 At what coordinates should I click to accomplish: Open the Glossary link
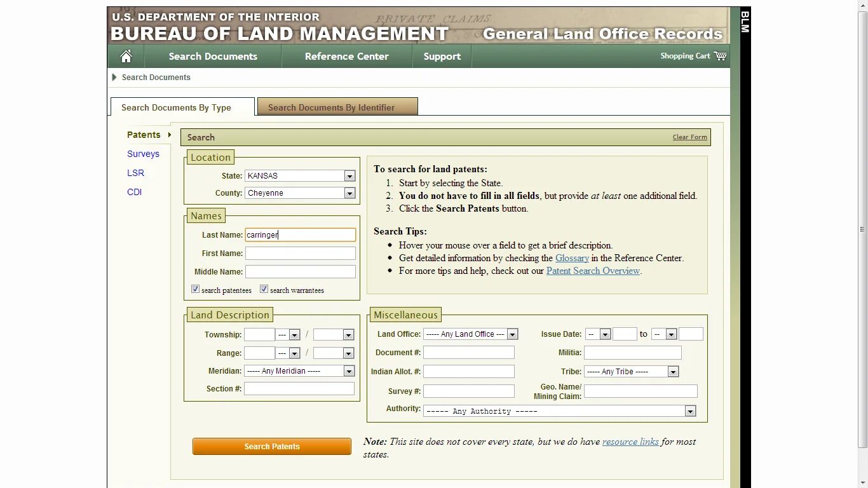[x=572, y=258]
